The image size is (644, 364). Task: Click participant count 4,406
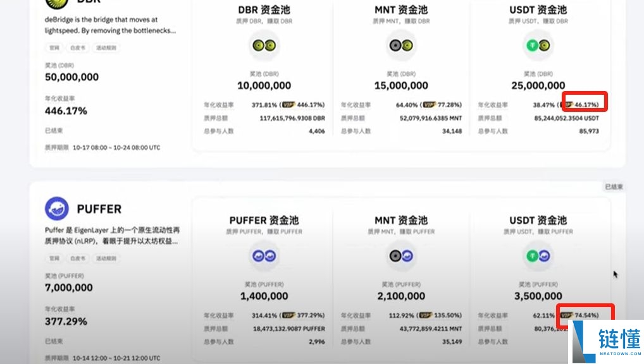click(317, 131)
